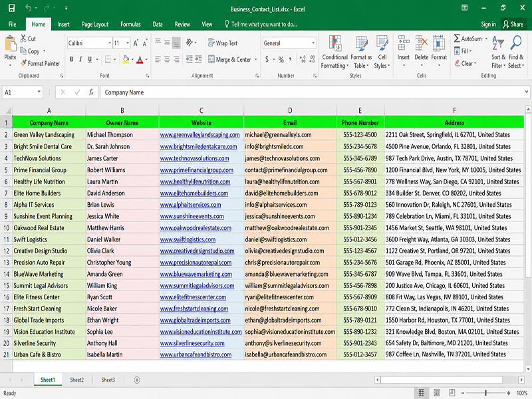Insert cells using Insert button
Screen dimensions: 532x399
pyautogui.click(x=404, y=51)
